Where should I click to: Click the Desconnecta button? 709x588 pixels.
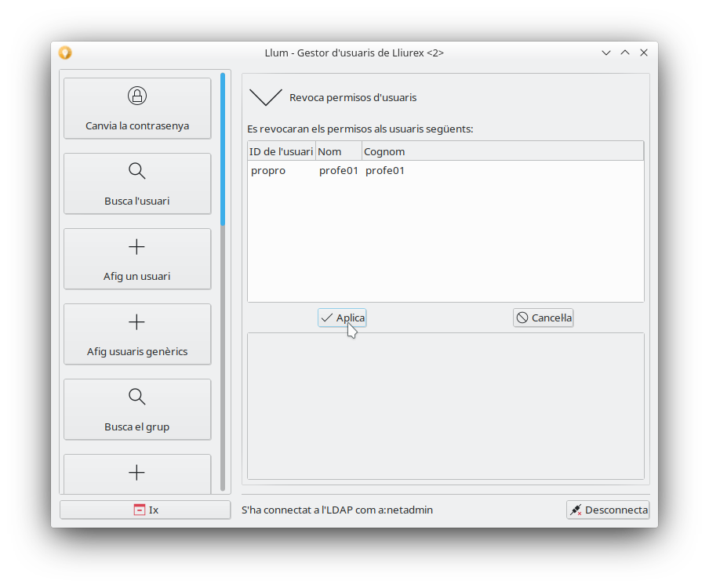608,510
